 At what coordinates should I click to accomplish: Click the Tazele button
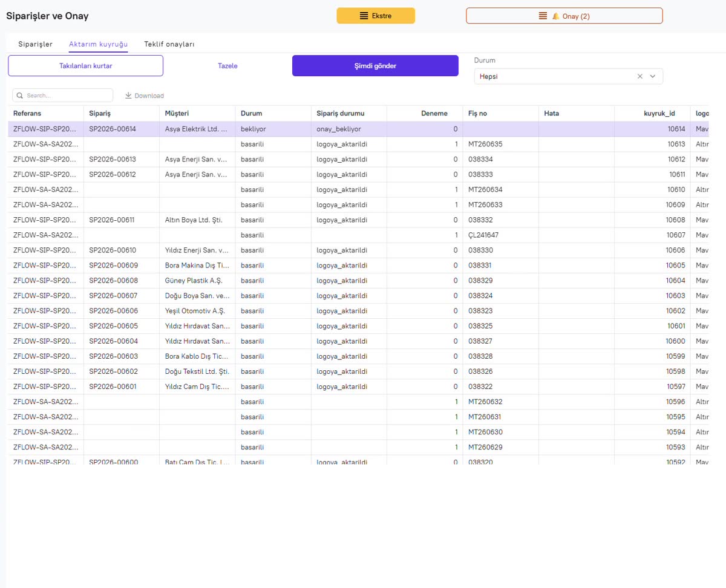[x=227, y=66]
